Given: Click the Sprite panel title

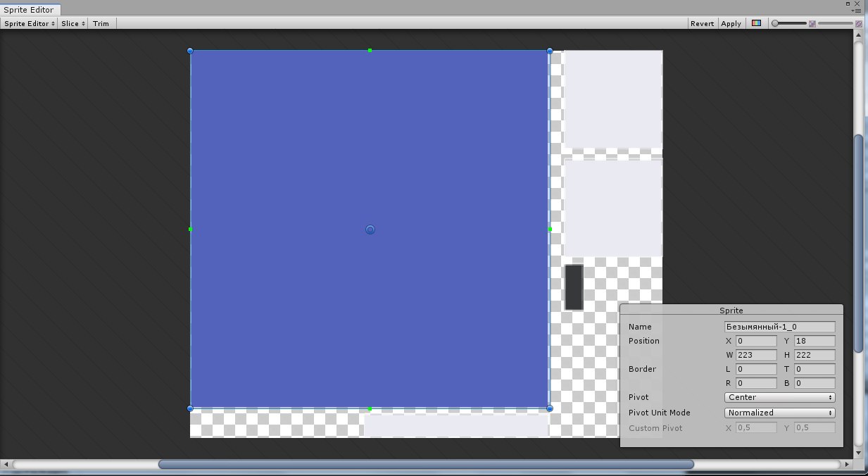Looking at the screenshot, I should [731, 310].
